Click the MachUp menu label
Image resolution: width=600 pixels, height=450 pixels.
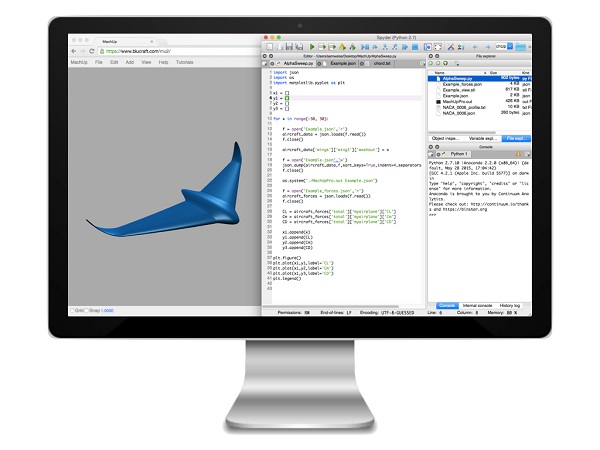point(79,62)
